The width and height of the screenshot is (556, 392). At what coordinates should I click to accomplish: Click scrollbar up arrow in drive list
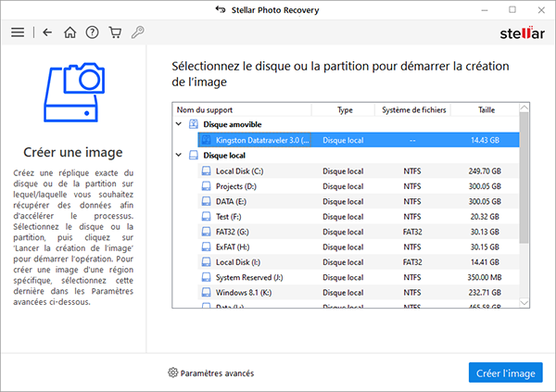point(524,107)
